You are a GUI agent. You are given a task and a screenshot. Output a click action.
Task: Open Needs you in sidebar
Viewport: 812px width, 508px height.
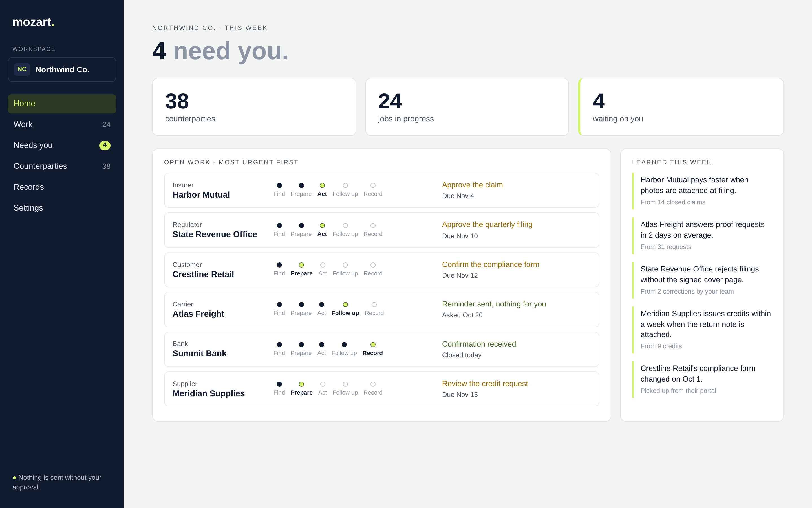(62, 145)
